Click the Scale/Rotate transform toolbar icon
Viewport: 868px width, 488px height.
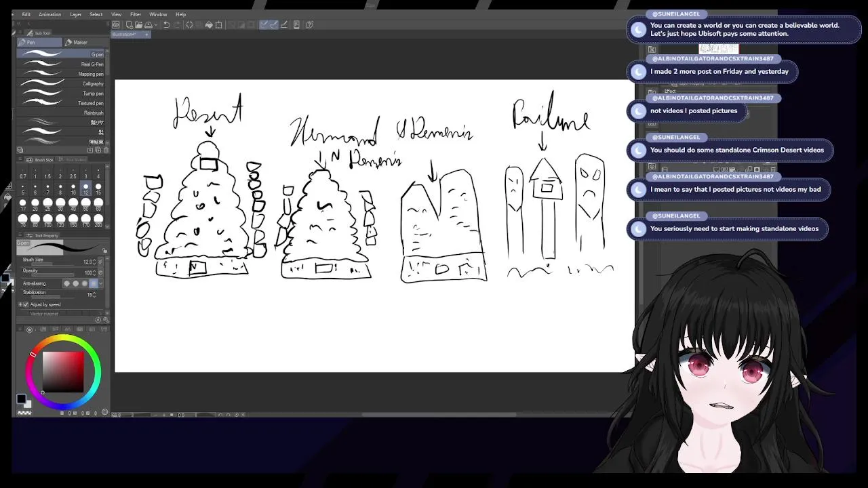pyautogui.click(x=218, y=25)
